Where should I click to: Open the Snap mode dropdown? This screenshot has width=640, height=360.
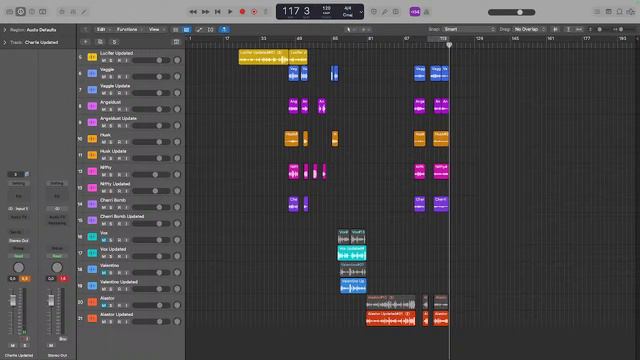pos(469,29)
